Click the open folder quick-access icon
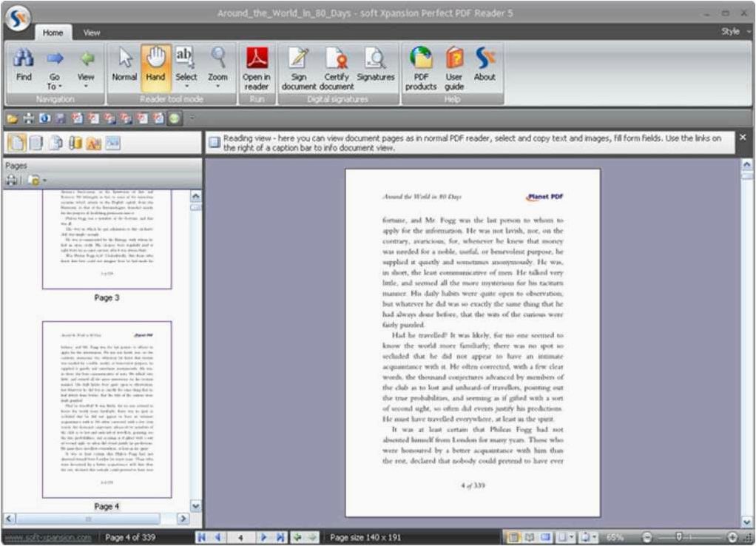 tap(12, 118)
